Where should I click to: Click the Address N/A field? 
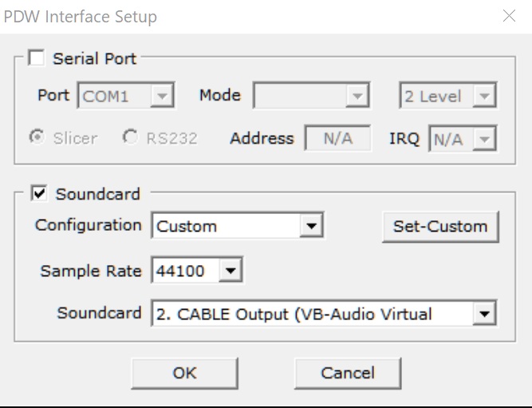[x=339, y=139]
